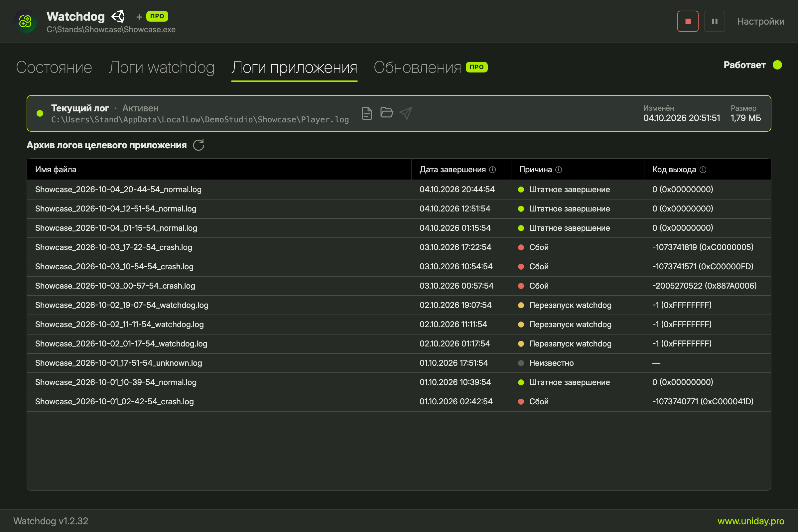
Task: Open the Обновления tab
Action: (x=417, y=67)
